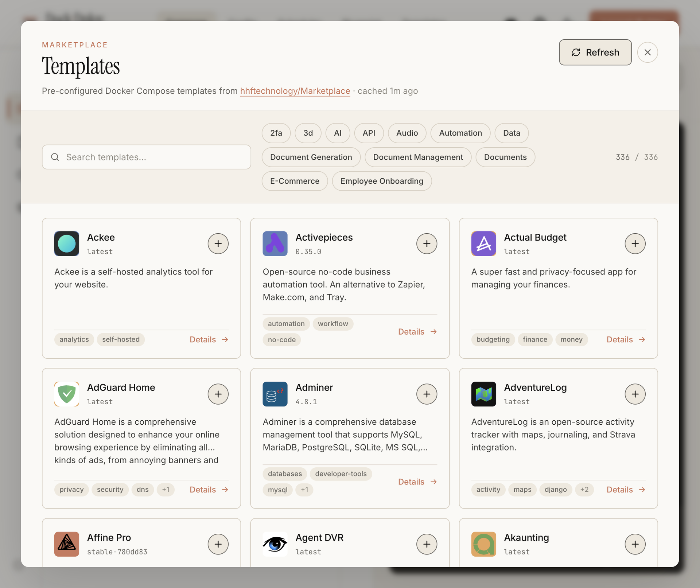Image resolution: width=700 pixels, height=588 pixels.
Task: Click the developer-tools tag on Adminer
Action: click(341, 474)
